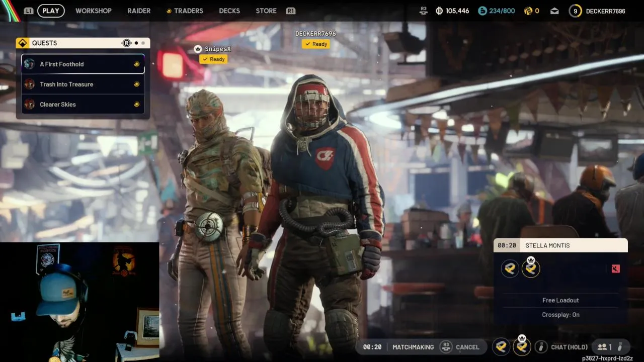Click the 00:20 matchmaking timer in bottom bar
Image resolution: width=644 pixels, height=362 pixels.
pyautogui.click(x=372, y=347)
